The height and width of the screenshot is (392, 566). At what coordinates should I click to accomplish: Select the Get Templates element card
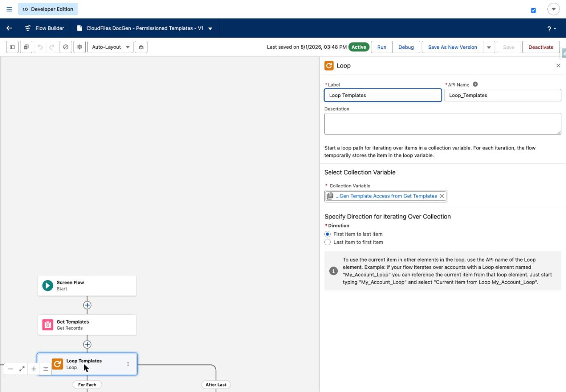point(87,325)
